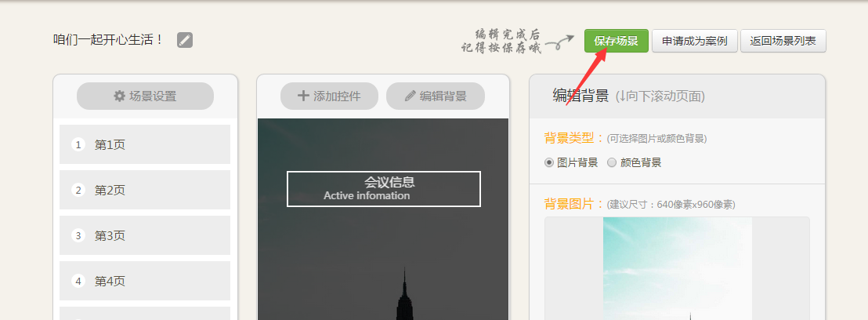Select 第2页 in the page list

coord(144,191)
